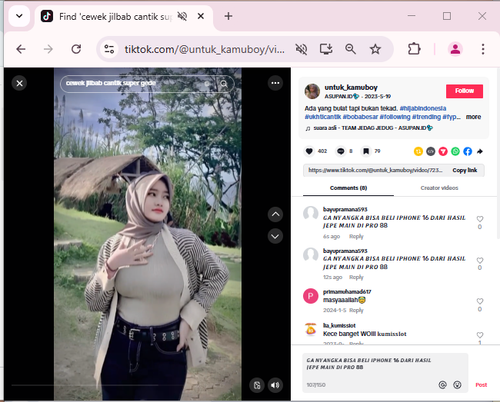Bookmark this page with the star
The image size is (500, 402).
click(375, 49)
